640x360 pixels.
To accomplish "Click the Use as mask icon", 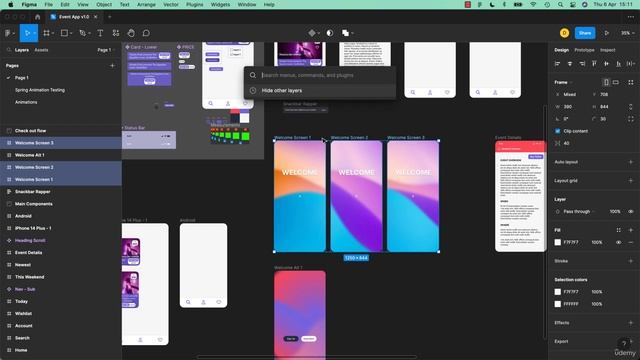I will [330, 33].
